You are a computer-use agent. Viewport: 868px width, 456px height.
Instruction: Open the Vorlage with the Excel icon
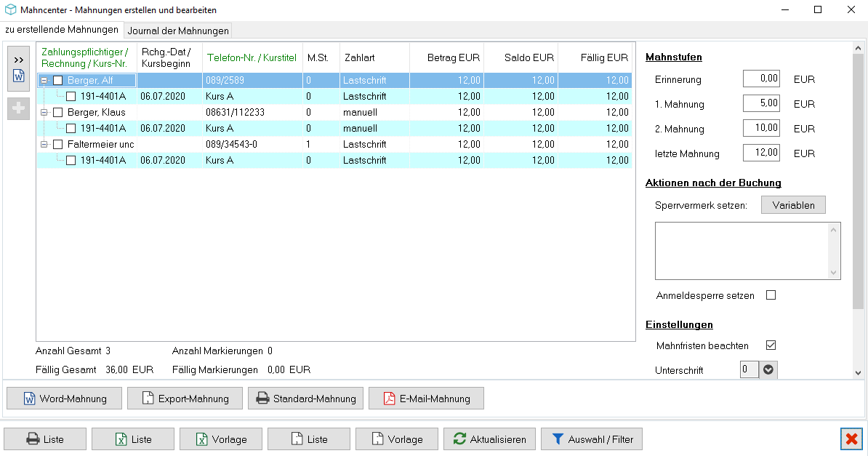[x=221, y=439]
